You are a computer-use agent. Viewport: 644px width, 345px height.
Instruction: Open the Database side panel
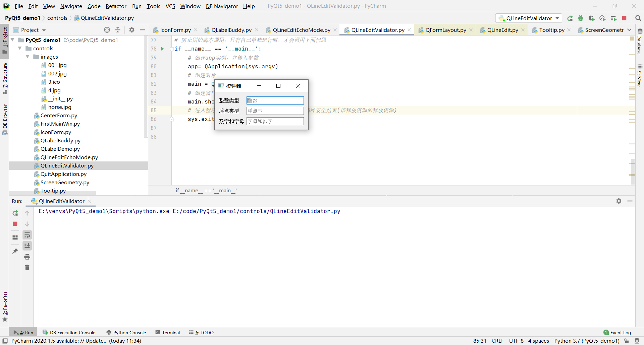(640, 42)
